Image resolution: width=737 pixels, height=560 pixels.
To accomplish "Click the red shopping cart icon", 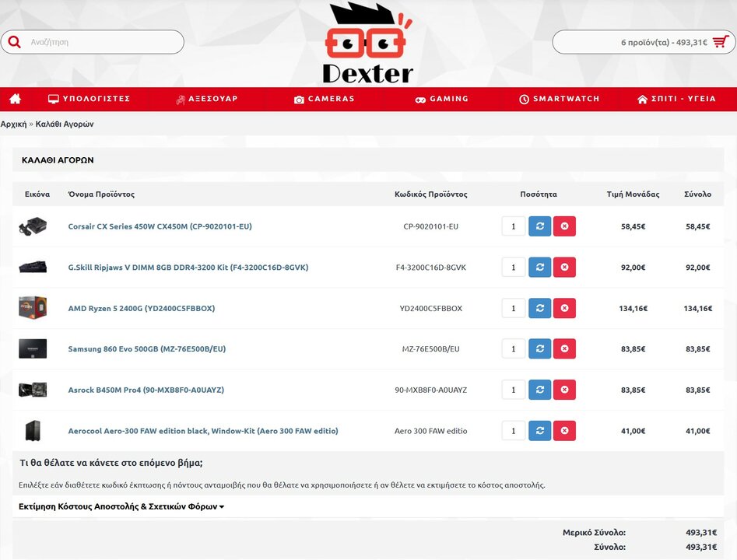I will (721, 42).
